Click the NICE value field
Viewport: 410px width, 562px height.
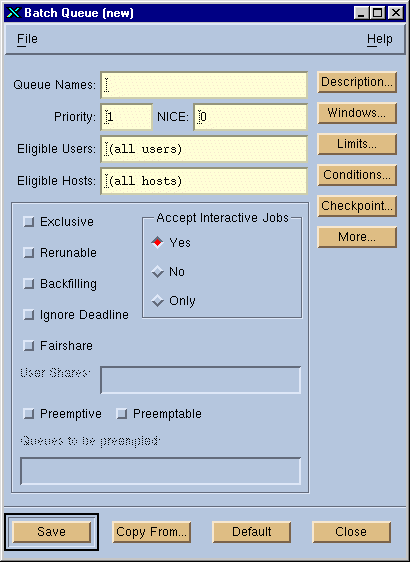(x=251, y=117)
